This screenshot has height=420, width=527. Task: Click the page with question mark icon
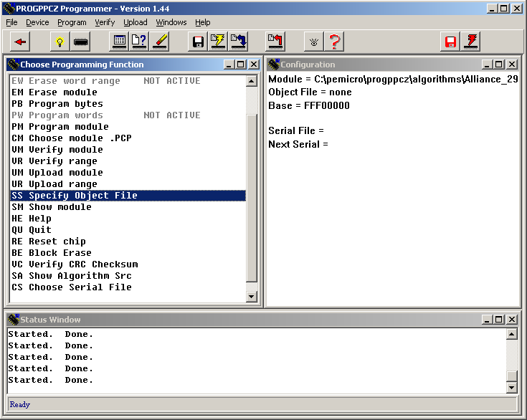139,42
